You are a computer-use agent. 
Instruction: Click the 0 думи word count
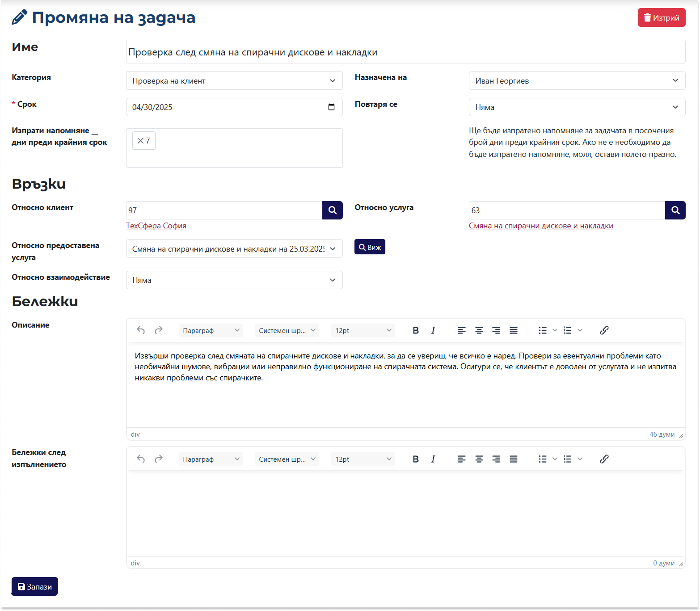664,563
